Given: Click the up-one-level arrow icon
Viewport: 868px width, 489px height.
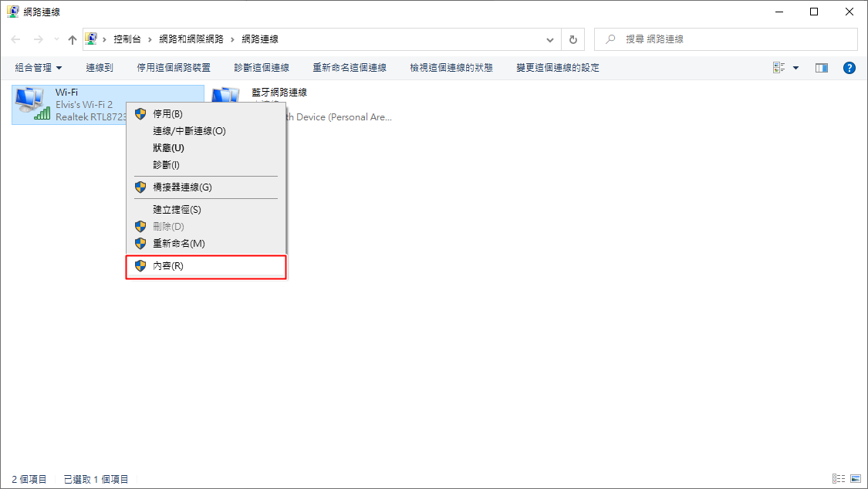Looking at the screenshot, I should point(72,39).
